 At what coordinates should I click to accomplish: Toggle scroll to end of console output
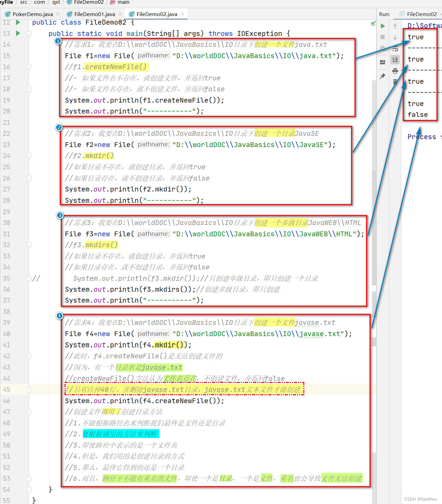click(x=395, y=59)
